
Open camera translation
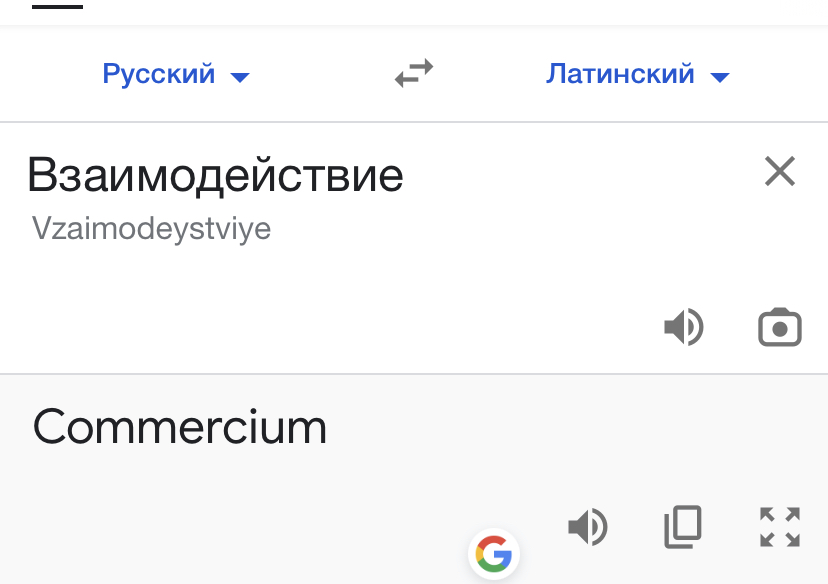coord(780,327)
